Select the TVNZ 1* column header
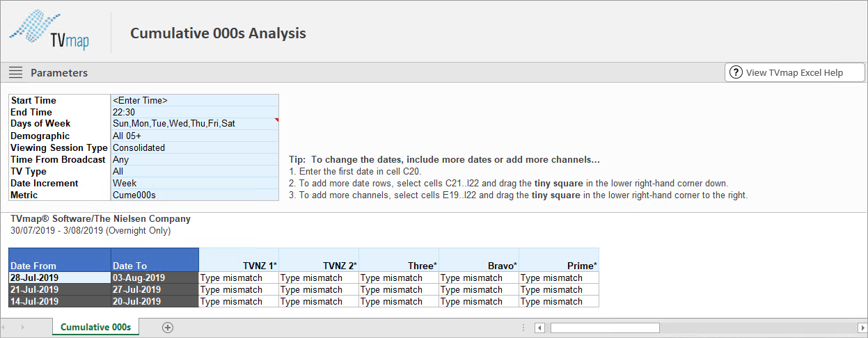 click(239, 259)
